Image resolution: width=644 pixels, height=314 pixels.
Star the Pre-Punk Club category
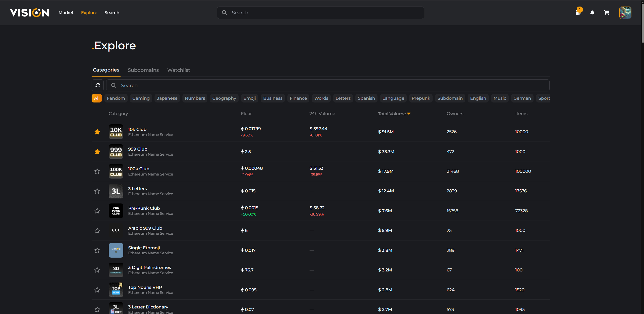coord(97,211)
